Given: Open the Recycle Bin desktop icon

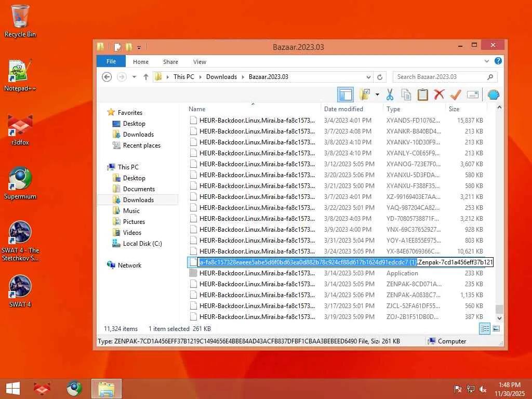Looking at the screenshot, I should point(20,21).
